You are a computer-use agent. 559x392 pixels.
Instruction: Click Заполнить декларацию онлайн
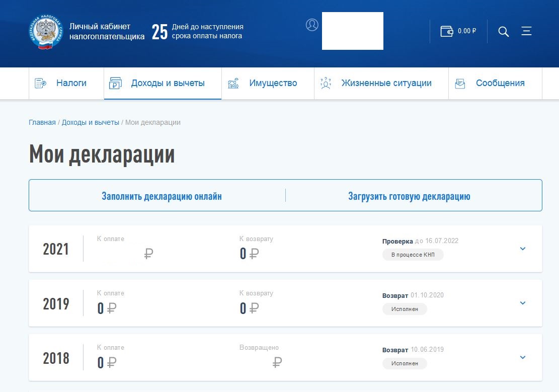point(162,196)
